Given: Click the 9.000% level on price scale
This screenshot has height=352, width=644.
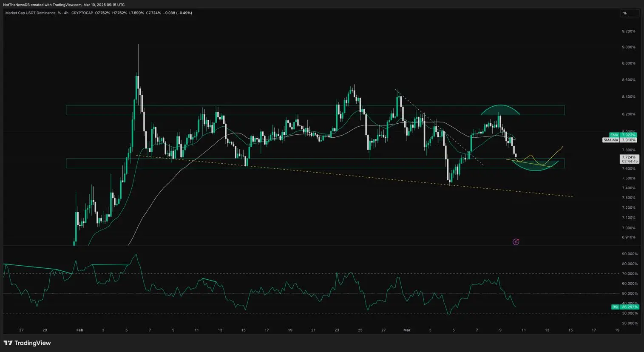Looking at the screenshot, I should 628,47.
